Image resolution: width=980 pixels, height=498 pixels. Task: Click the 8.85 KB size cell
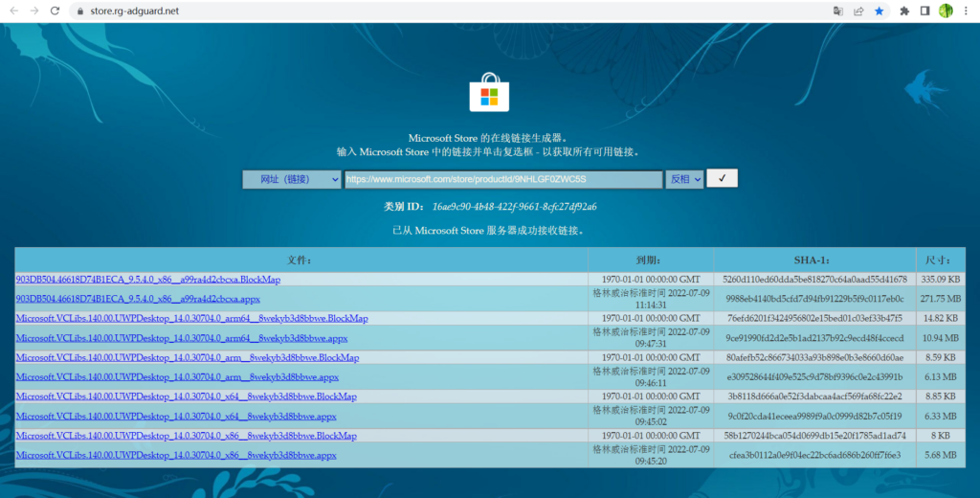coord(941,396)
